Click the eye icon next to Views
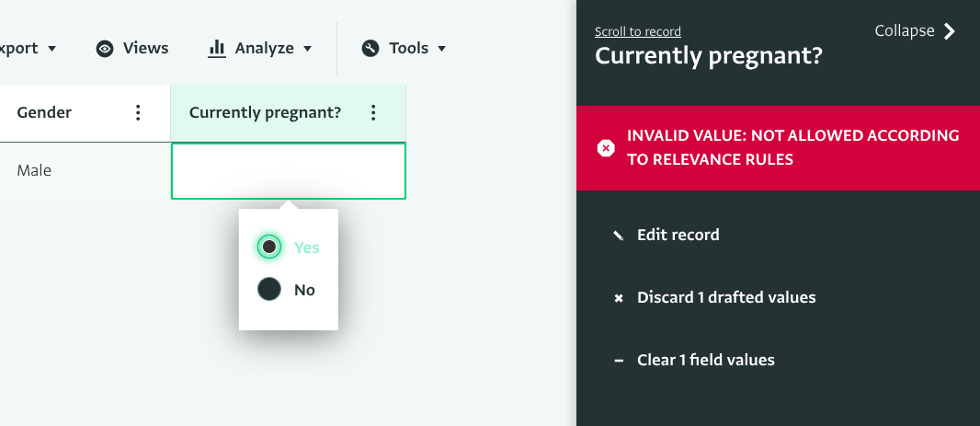The image size is (980, 426). pyautogui.click(x=105, y=49)
